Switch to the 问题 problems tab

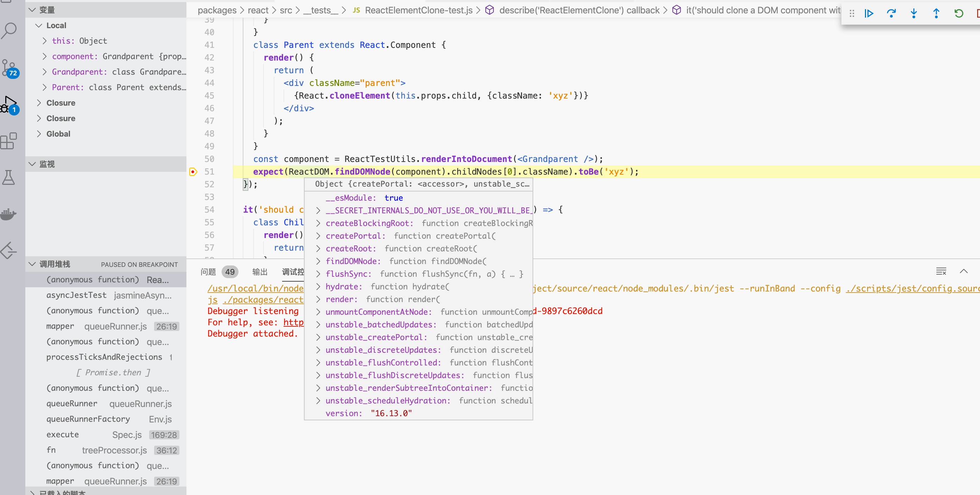point(208,271)
